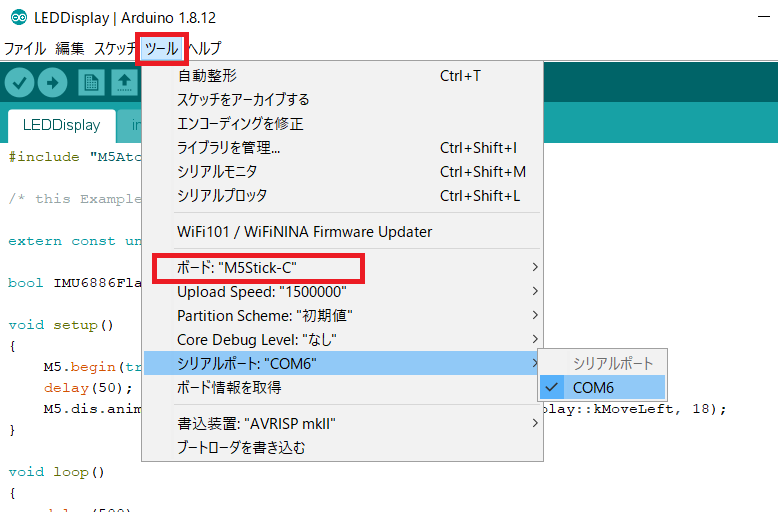
Task: Click the delay(50); code line
Action: point(88,388)
